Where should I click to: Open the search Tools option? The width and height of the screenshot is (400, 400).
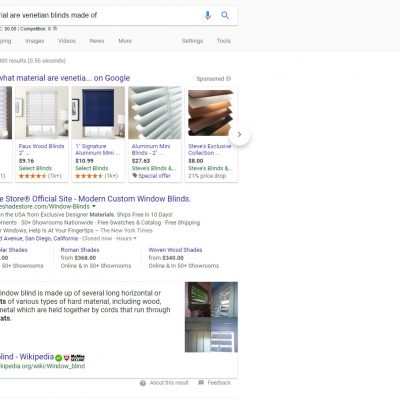(224, 41)
